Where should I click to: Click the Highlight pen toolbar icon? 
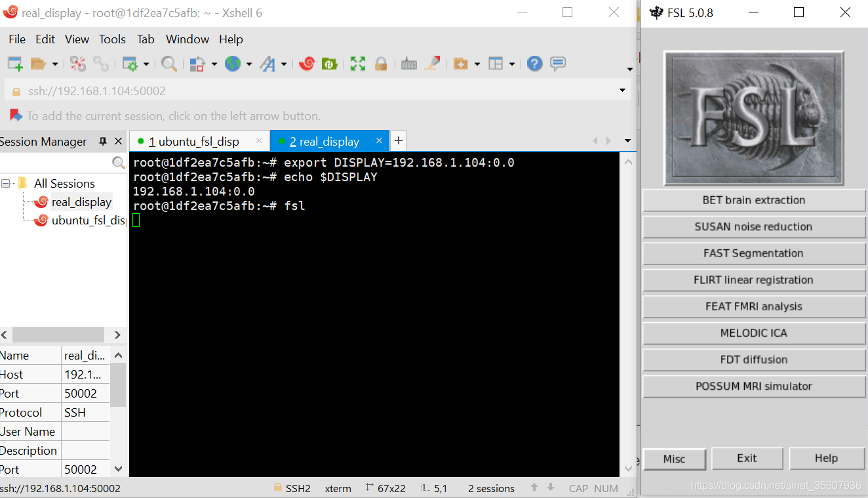click(432, 64)
